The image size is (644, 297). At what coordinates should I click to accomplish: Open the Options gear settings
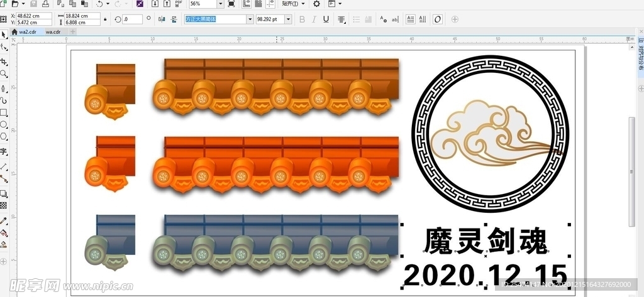point(316,4)
